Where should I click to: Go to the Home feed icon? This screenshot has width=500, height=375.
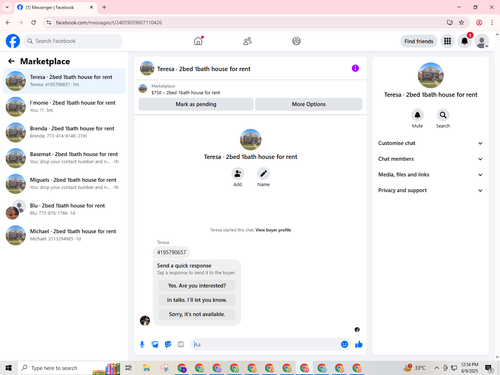point(198,41)
